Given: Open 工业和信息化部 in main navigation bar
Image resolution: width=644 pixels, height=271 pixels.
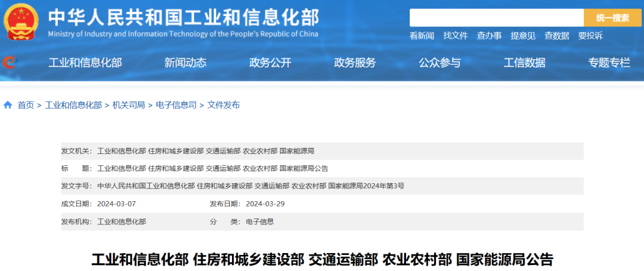Looking at the screenshot, I should [85, 63].
